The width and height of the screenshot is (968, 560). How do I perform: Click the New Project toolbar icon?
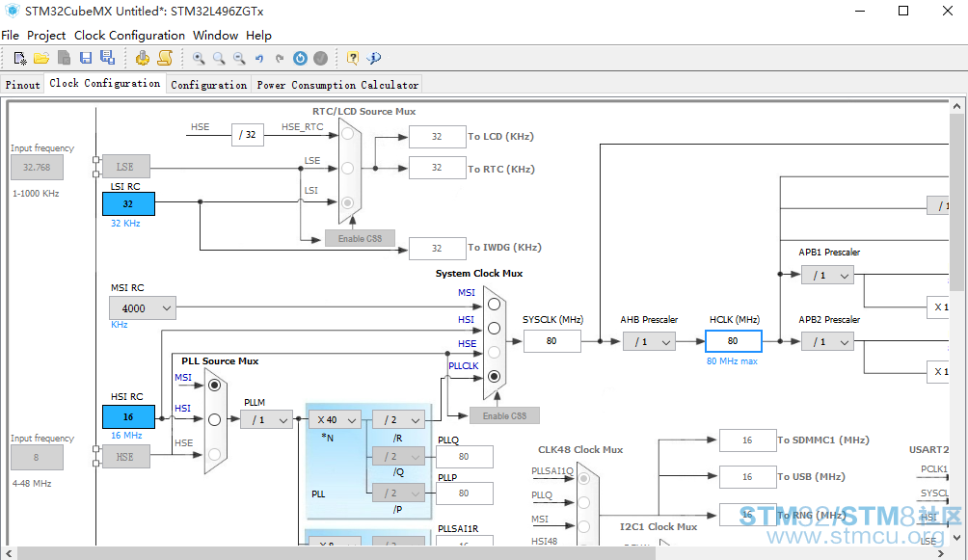(19, 58)
